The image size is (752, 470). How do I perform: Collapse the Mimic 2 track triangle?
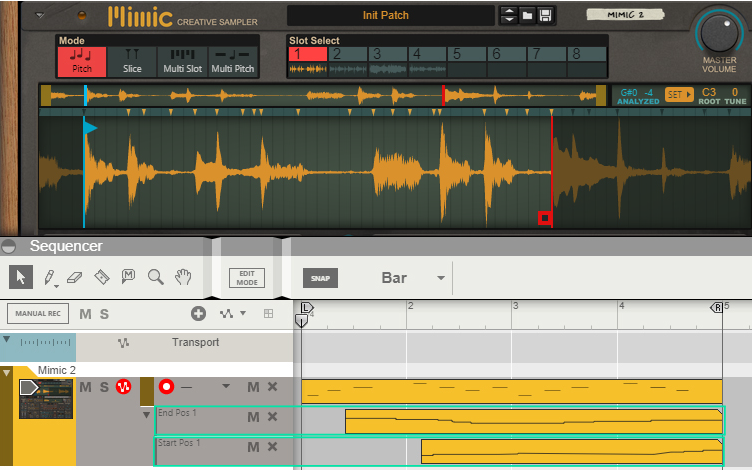[x=6, y=373]
